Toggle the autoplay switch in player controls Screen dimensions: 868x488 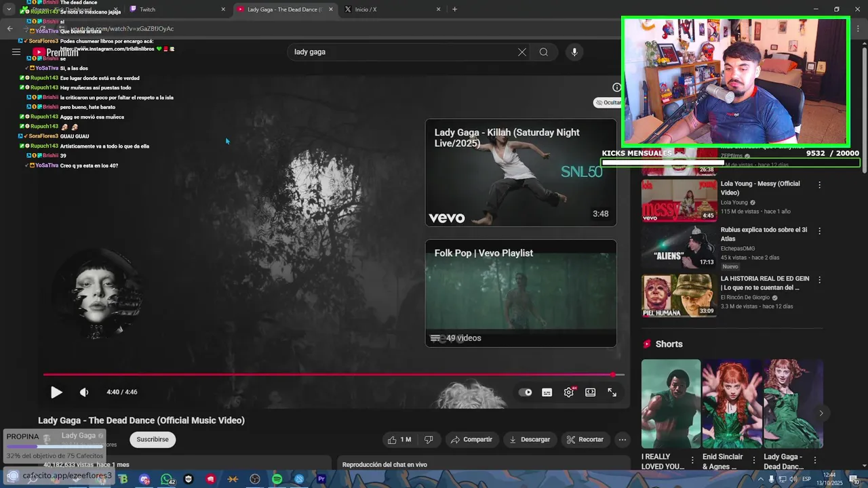pos(525,392)
